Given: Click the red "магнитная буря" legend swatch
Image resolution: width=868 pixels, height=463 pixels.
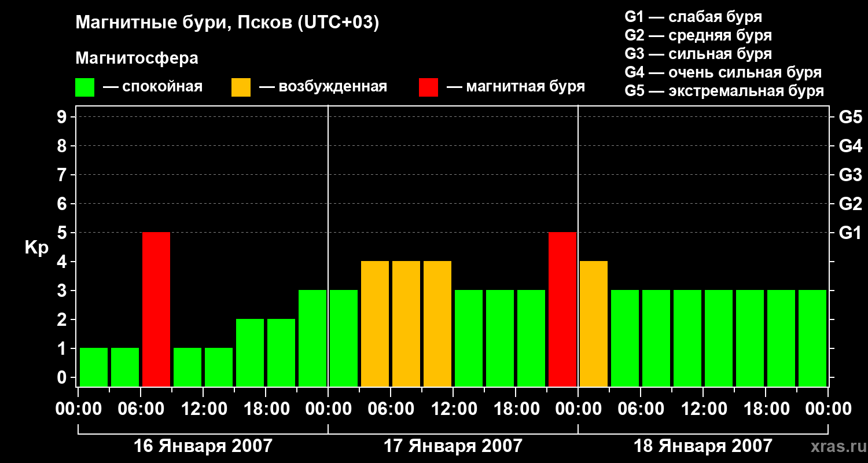Looking at the screenshot, I should tap(428, 87).
